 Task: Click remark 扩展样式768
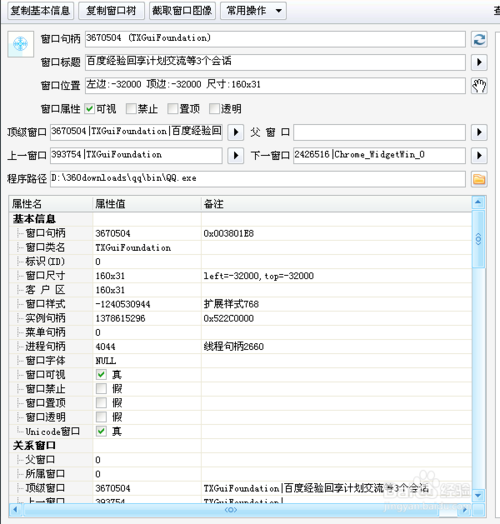click(x=231, y=304)
